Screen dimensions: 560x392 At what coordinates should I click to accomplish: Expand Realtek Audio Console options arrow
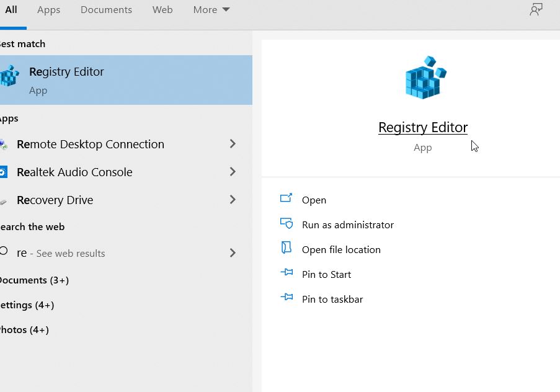233,172
